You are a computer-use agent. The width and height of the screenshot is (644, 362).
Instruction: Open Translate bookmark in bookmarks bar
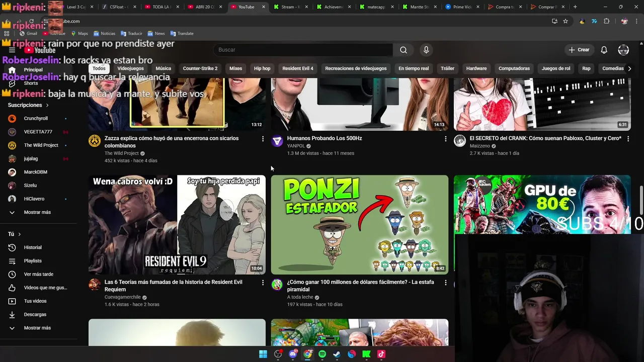(x=182, y=33)
